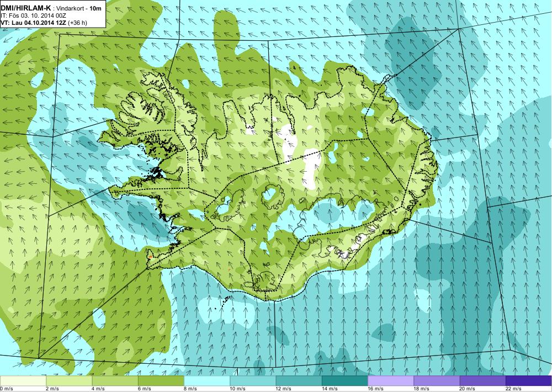
Task: Click the 'IT: Fös 03. 10. 2014 00Z' line
Action: [34, 15]
